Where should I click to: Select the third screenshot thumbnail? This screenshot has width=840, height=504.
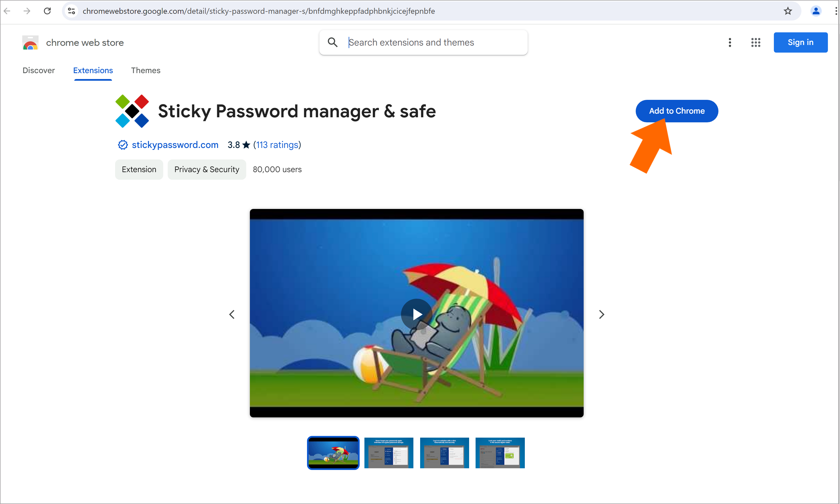pos(444,453)
